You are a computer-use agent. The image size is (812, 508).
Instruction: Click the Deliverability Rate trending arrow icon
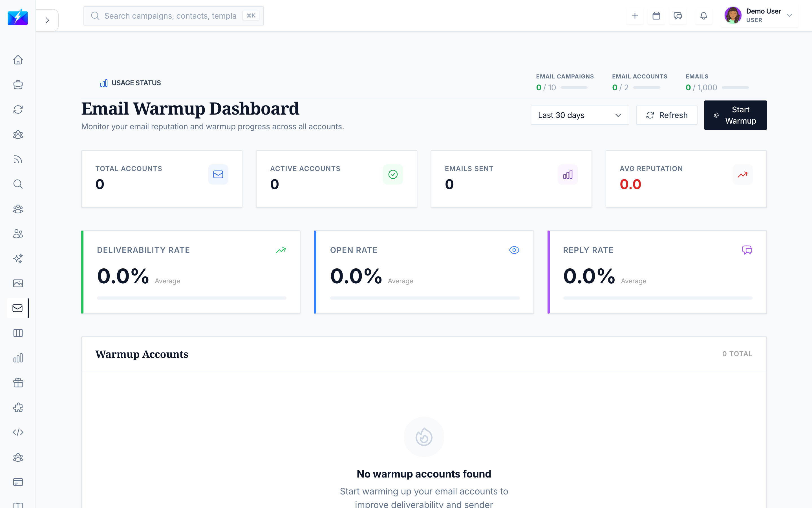pos(281,250)
